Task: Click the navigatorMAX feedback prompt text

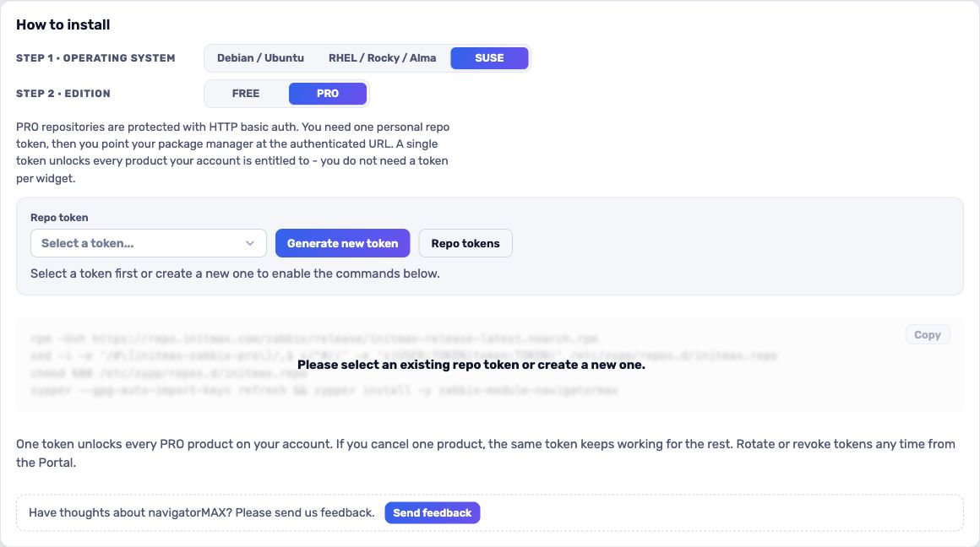Action: coord(201,512)
